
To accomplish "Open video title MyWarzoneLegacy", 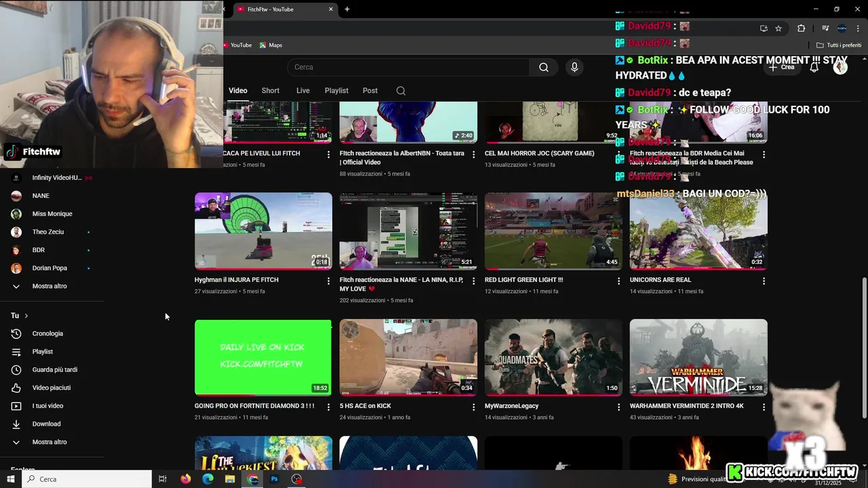I will 512,406.
